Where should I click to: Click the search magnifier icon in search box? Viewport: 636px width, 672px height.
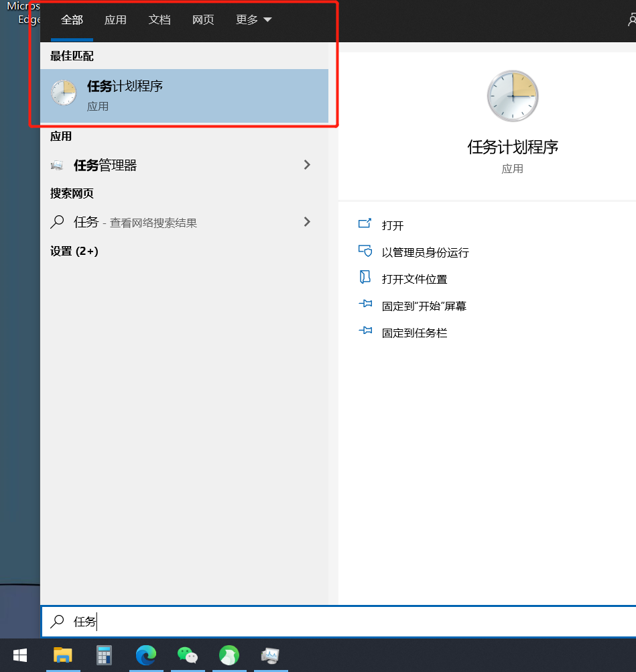click(x=57, y=622)
